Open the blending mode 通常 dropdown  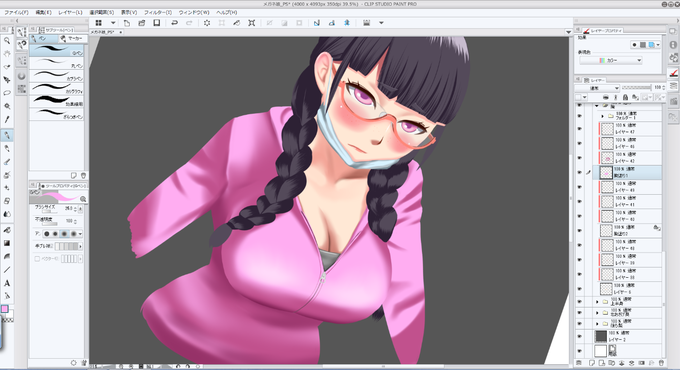click(x=597, y=88)
